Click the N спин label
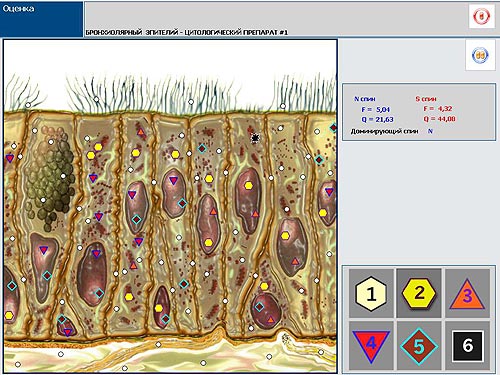Image resolution: width=500 pixels, height=375 pixels. coord(364,99)
